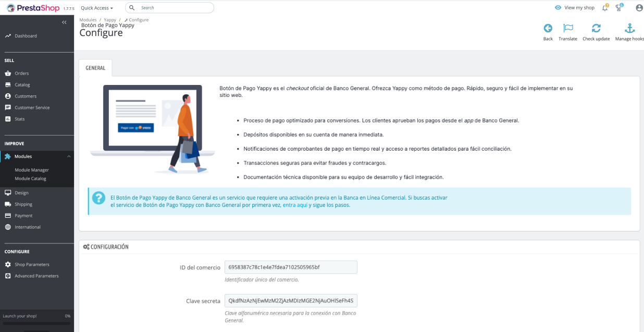The height and width of the screenshot is (332, 644).
Task: Click the Customer Service chat icon
Action: pos(8,108)
